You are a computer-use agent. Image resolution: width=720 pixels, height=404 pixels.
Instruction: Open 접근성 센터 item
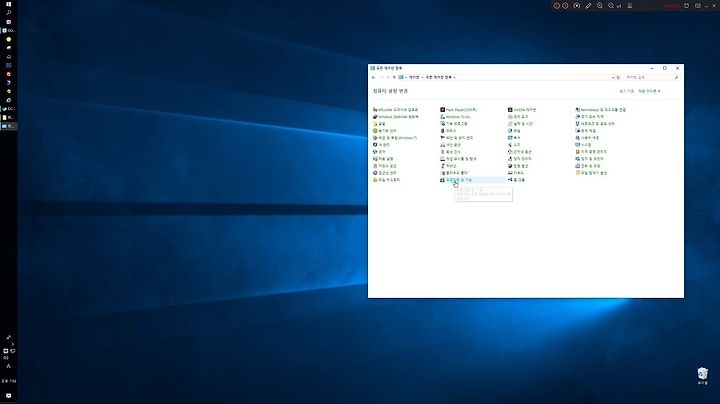[x=384, y=173]
